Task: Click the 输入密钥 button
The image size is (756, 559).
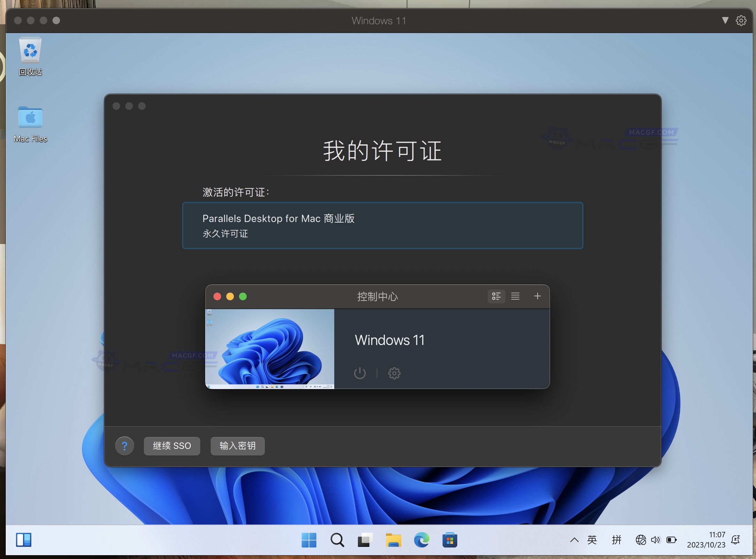Action: (x=237, y=446)
